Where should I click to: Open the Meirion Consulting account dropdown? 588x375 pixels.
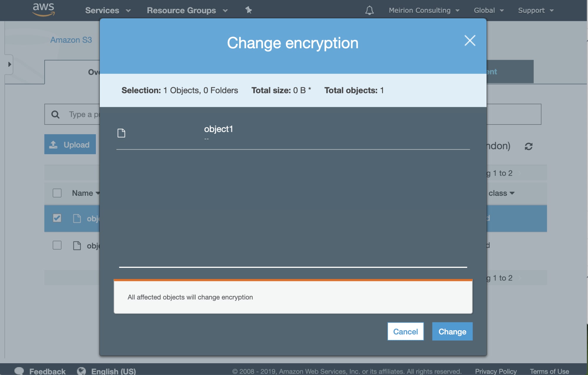tap(424, 11)
